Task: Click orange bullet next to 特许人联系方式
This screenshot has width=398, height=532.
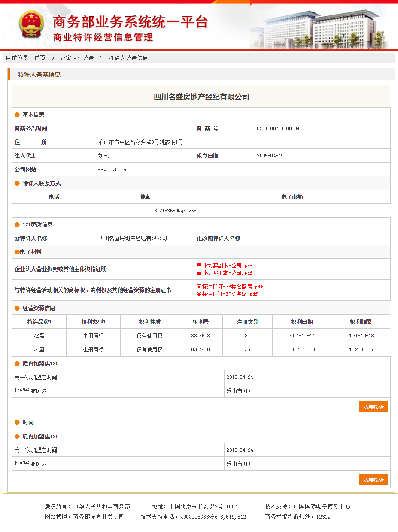Action: pos(17,183)
